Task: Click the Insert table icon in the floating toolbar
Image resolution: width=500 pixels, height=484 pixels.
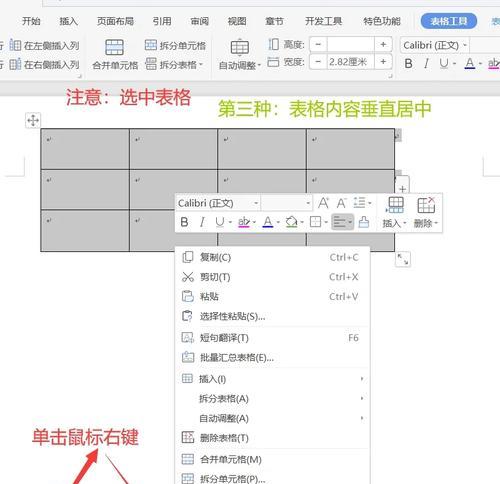Action: pos(395,205)
